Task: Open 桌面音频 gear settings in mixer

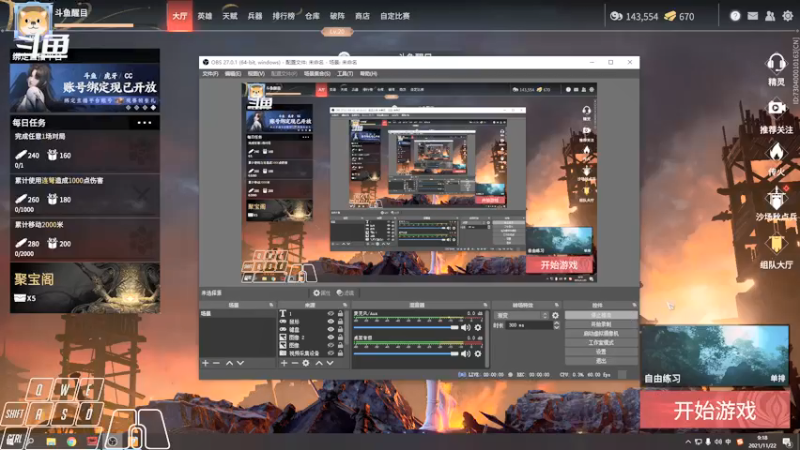Action: coord(478,354)
